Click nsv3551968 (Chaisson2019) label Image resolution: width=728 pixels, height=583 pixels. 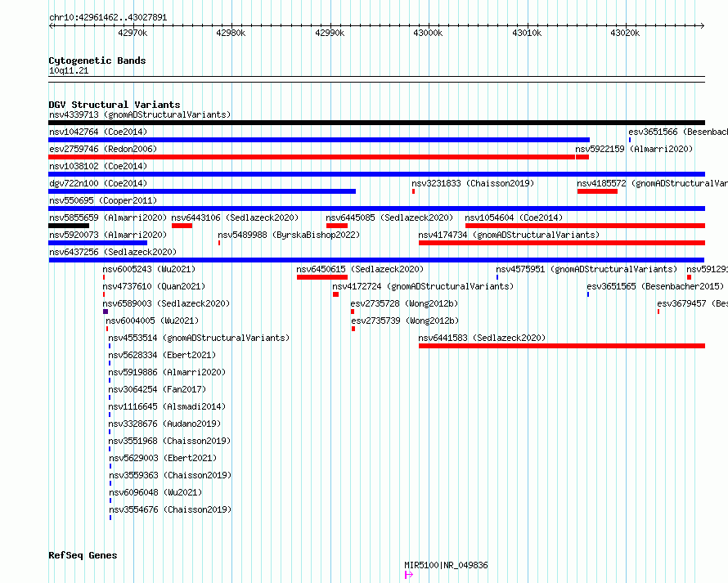tap(169, 441)
